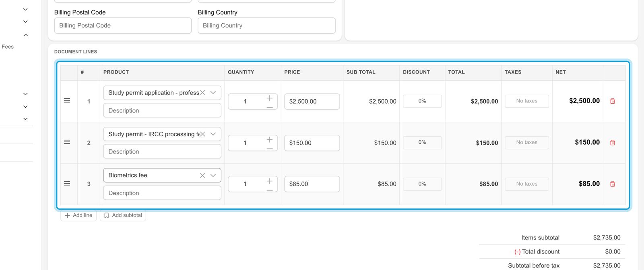Edit quantity value for line 1
Image resolution: width=644 pixels, height=270 pixels.
tap(245, 101)
